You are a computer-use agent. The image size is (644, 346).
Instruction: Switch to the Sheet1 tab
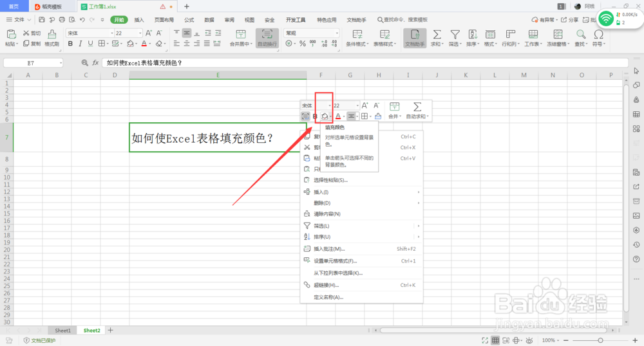[63, 331]
